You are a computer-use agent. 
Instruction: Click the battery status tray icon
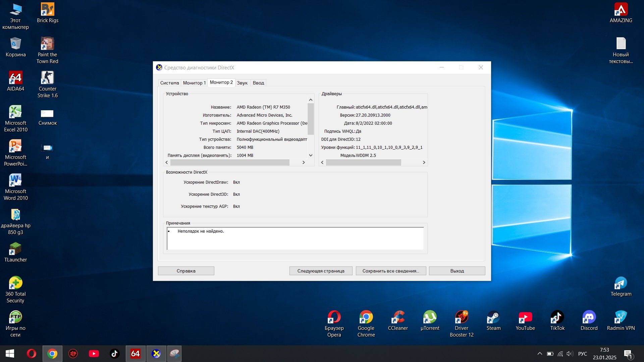(x=550, y=354)
